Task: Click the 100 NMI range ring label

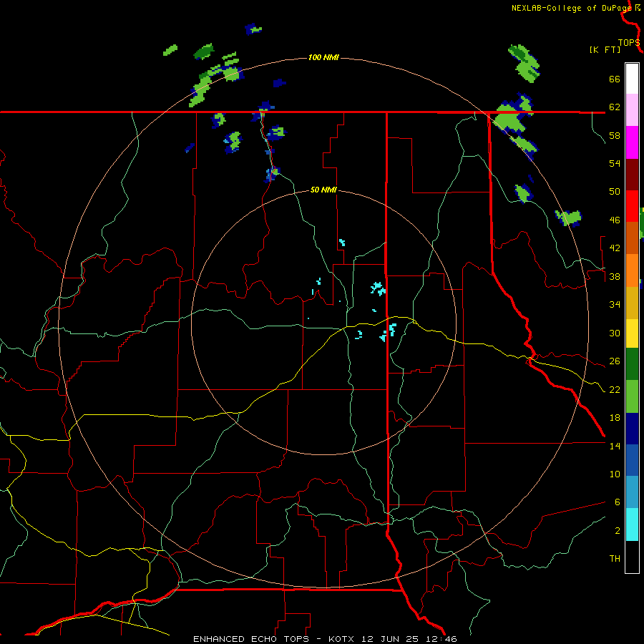Action: 323,57
